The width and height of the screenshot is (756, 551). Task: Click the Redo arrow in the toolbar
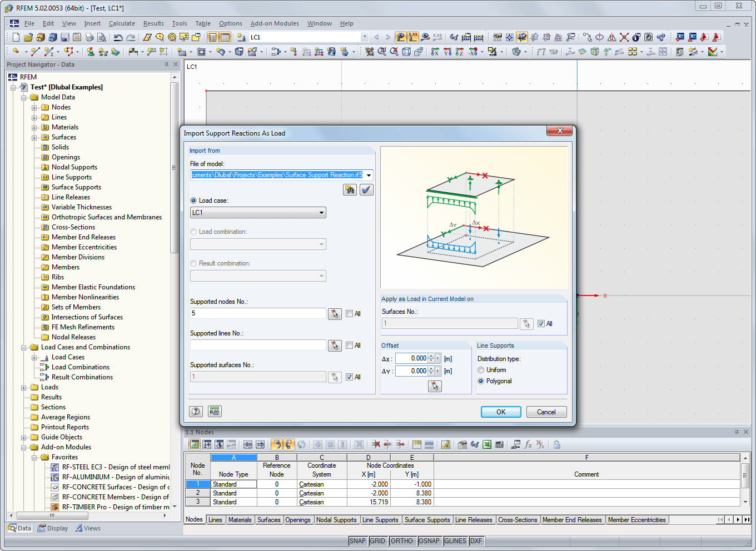pyautogui.click(x=131, y=37)
